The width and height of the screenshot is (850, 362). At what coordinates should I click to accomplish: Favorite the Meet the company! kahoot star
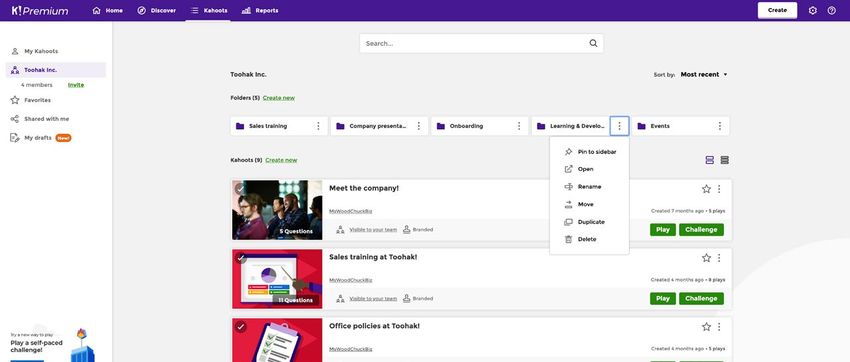point(706,189)
